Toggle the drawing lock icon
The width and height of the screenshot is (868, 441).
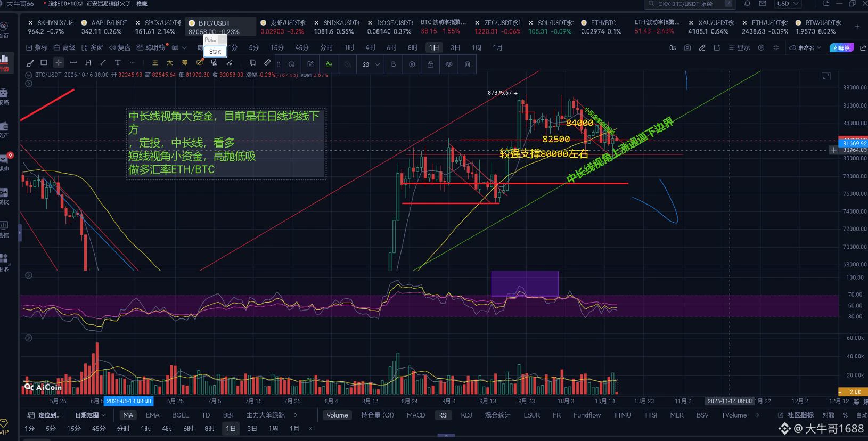(x=430, y=64)
